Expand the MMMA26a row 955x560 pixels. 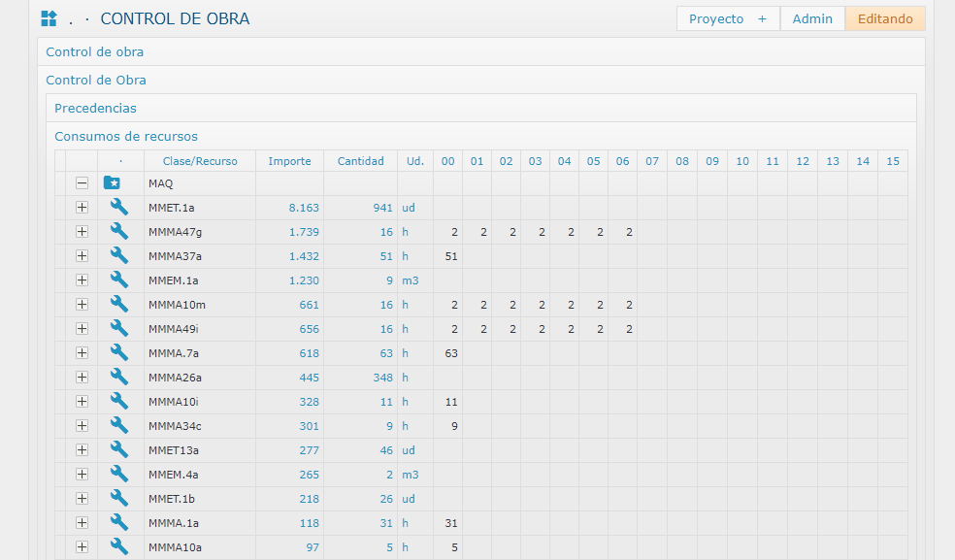coord(82,377)
